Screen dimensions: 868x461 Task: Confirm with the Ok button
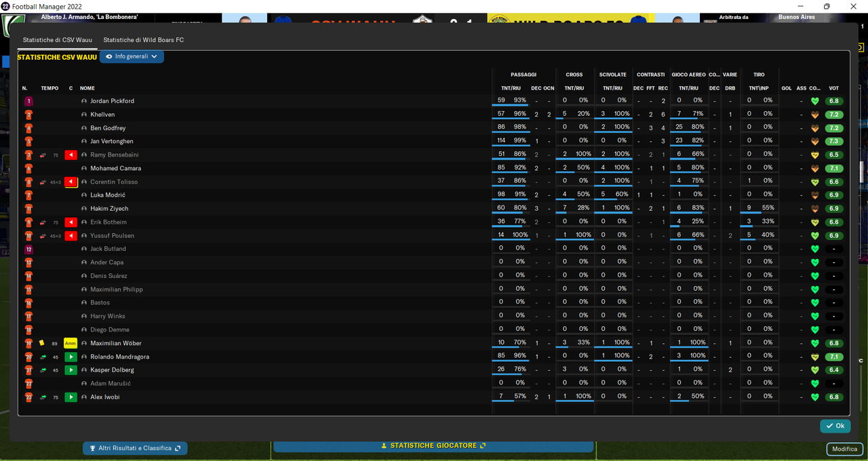pyautogui.click(x=835, y=426)
